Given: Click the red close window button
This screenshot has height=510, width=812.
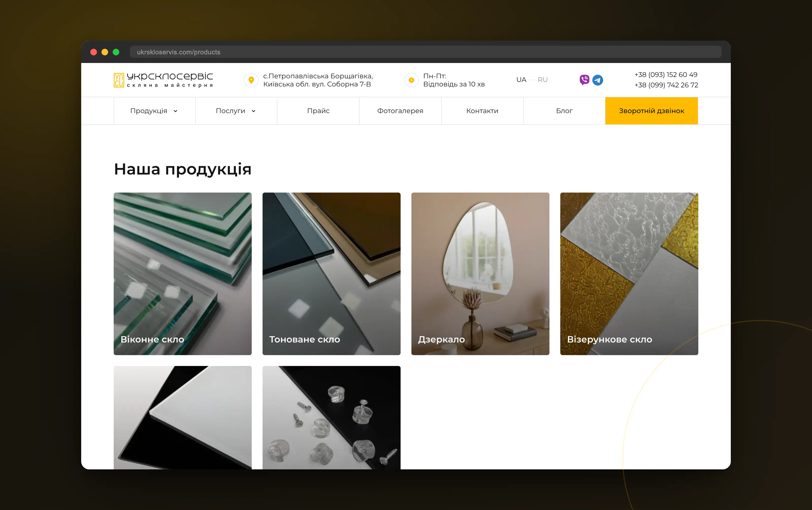Looking at the screenshot, I should tap(94, 52).
